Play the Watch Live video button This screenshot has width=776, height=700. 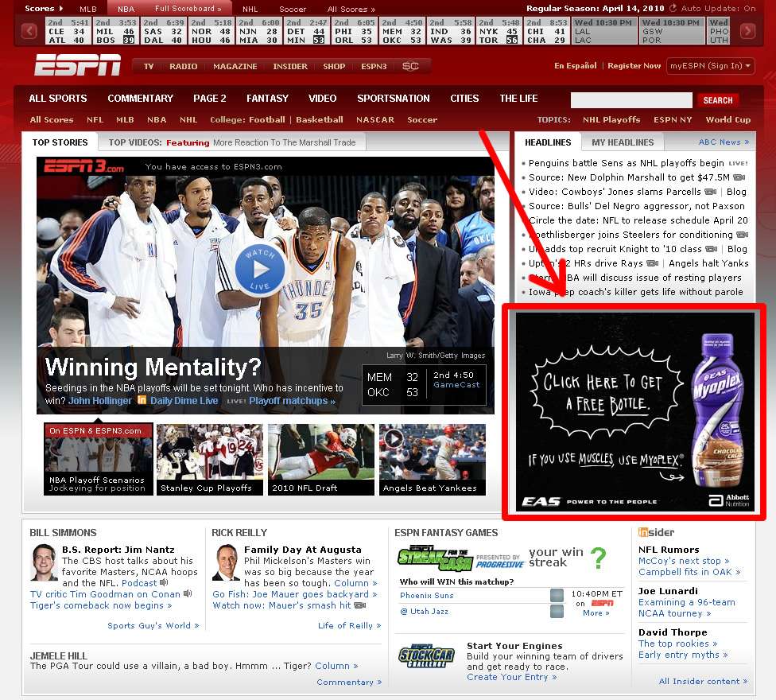click(x=260, y=270)
